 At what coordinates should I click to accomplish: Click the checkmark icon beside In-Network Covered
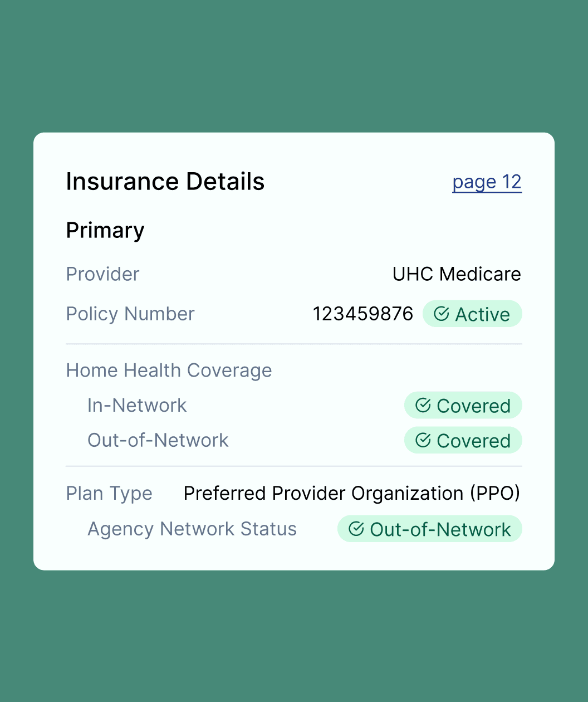(423, 405)
